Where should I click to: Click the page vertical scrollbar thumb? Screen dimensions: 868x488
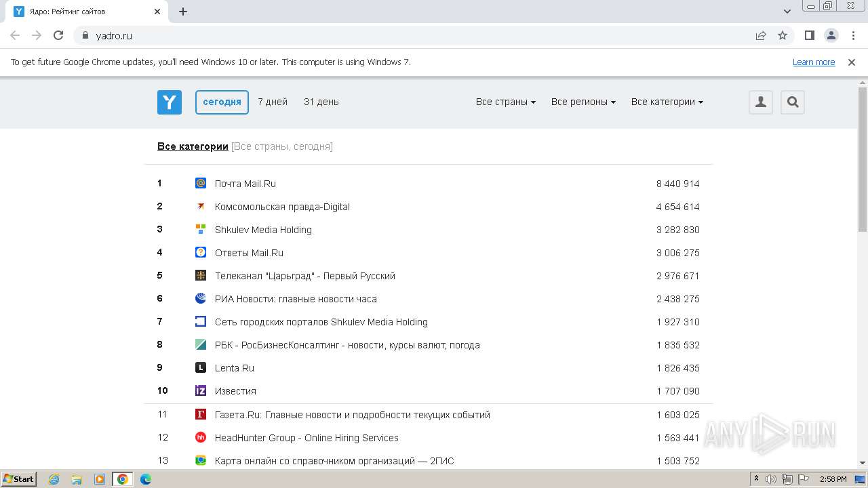[x=863, y=159]
